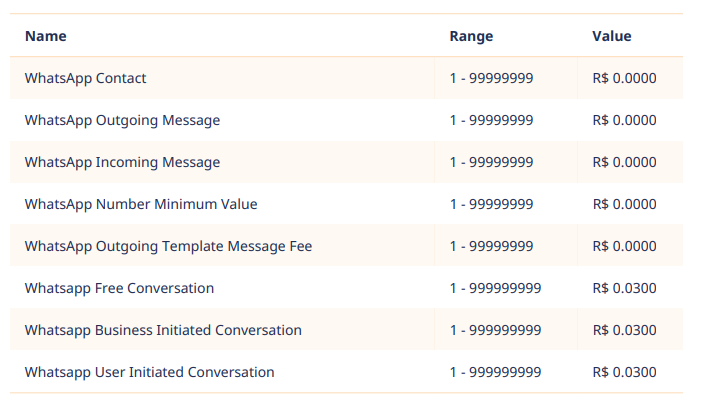Click WhatsApp Incoming Message name cell
712x407 pixels.
coord(122,162)
